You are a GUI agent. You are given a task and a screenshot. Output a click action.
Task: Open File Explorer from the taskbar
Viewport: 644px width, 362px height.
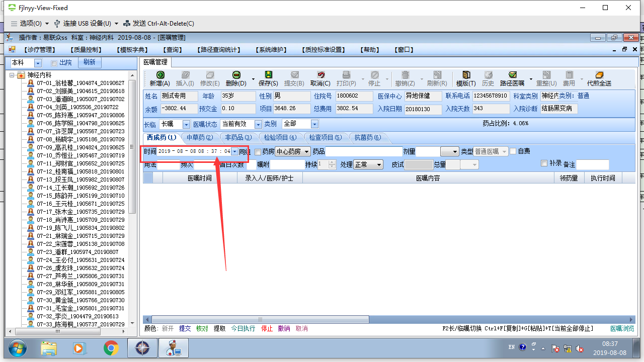[x=49, y=348]
